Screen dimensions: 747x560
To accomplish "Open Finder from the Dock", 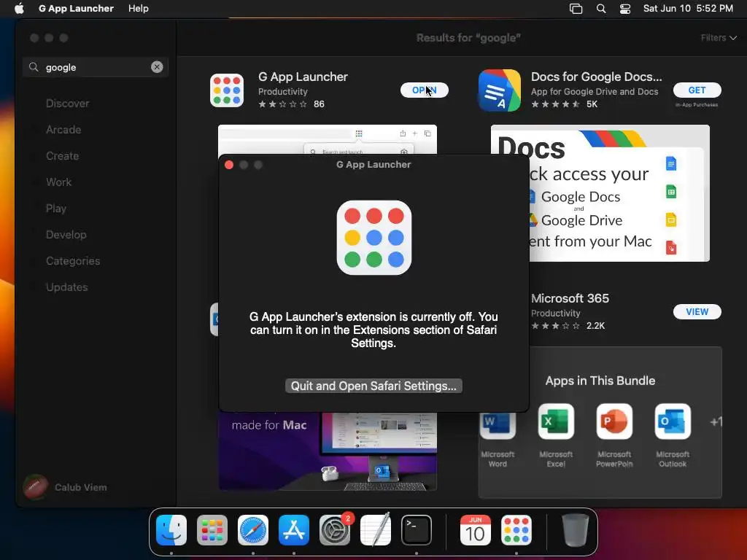I will pos(171,530).
